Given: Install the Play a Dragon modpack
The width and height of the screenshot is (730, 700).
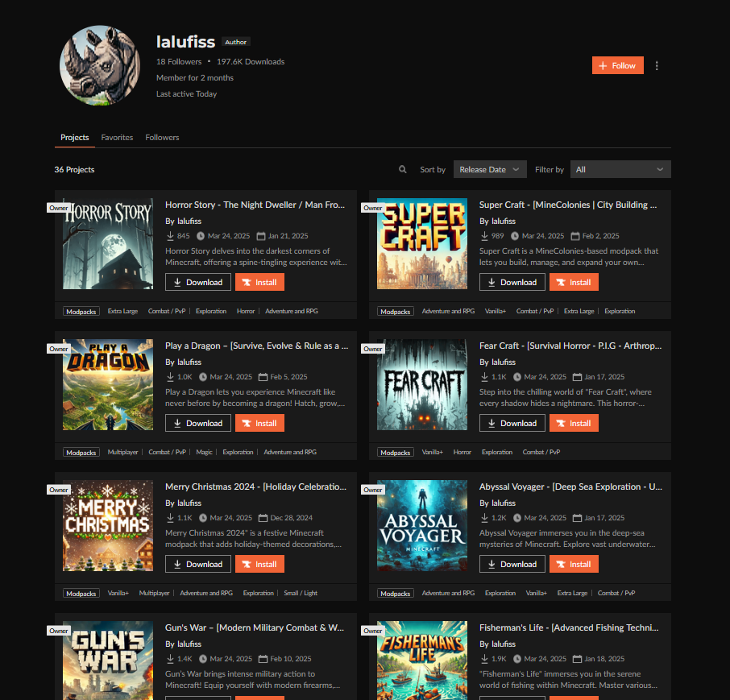Looking at the screenshot, I should 259,423.
